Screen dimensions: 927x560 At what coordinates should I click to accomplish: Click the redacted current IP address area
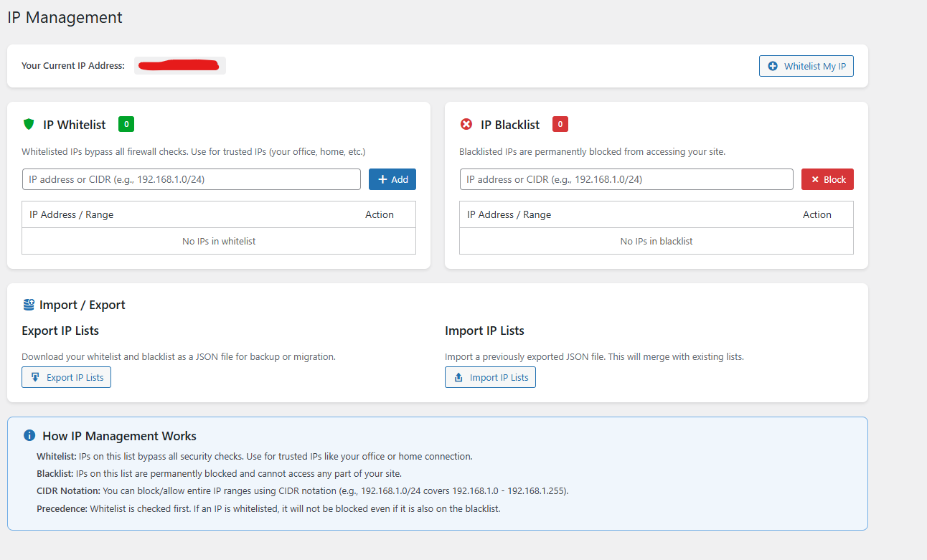click(179, 65)
